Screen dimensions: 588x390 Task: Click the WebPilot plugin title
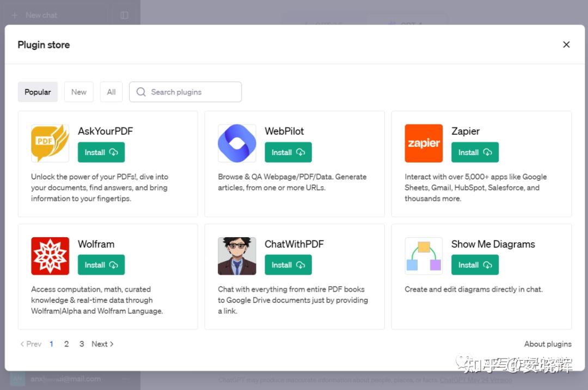coord(284,131)
